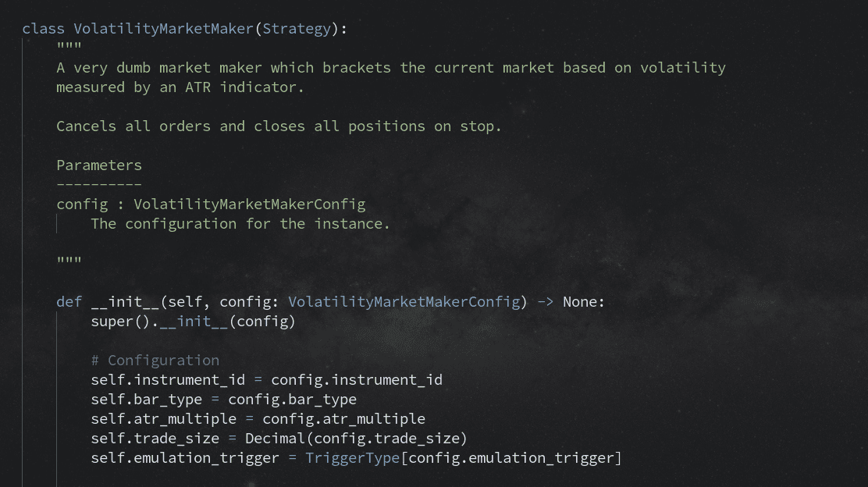Click the Parameters docstring heading
This screenshot has height=487, width=868.
point(99,165)
